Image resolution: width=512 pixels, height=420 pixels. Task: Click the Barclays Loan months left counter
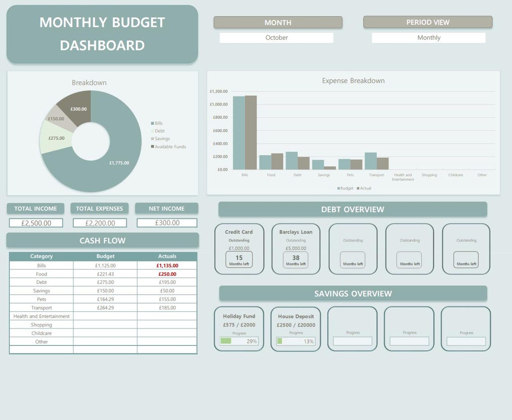coord(295,259)
